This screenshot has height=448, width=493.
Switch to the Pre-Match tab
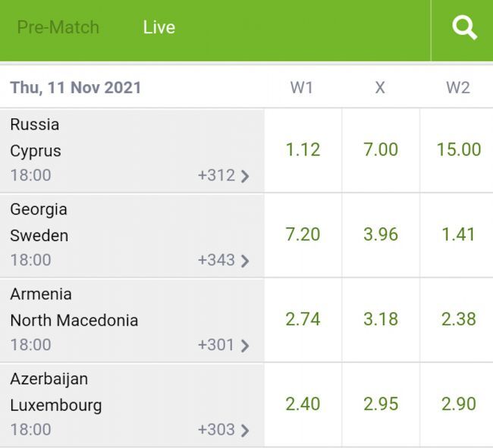coord(58,27)
